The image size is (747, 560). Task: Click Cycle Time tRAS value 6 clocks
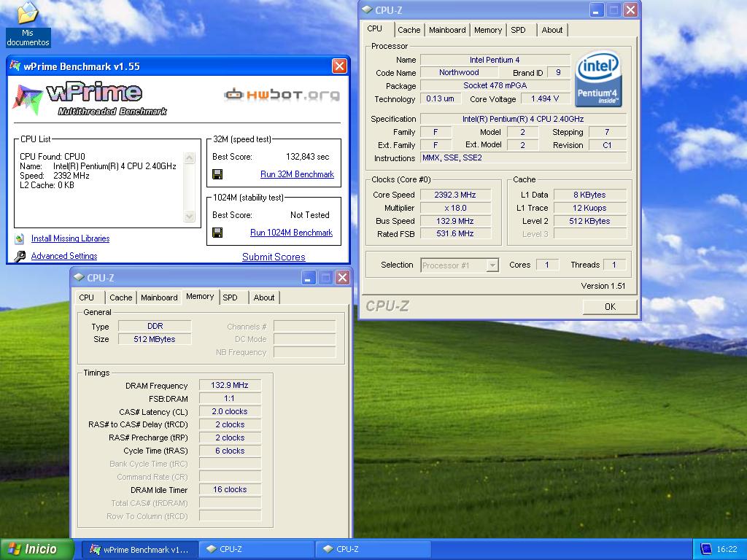230,451
